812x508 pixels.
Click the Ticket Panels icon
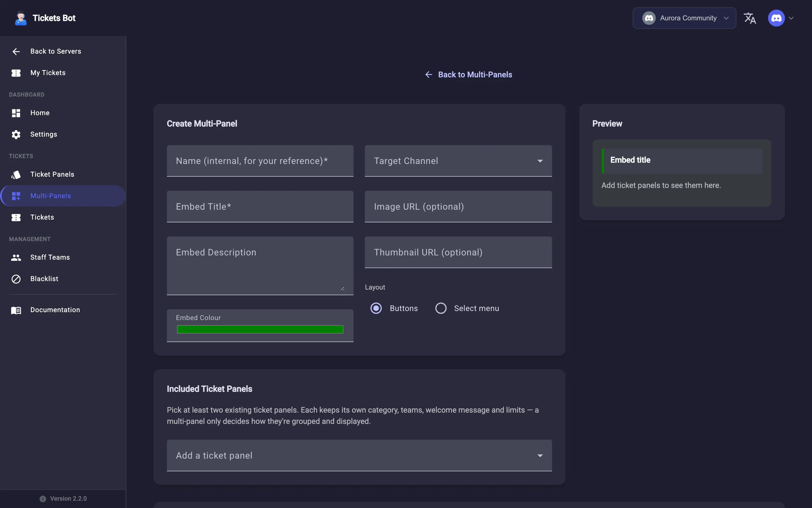click(16, 174)
